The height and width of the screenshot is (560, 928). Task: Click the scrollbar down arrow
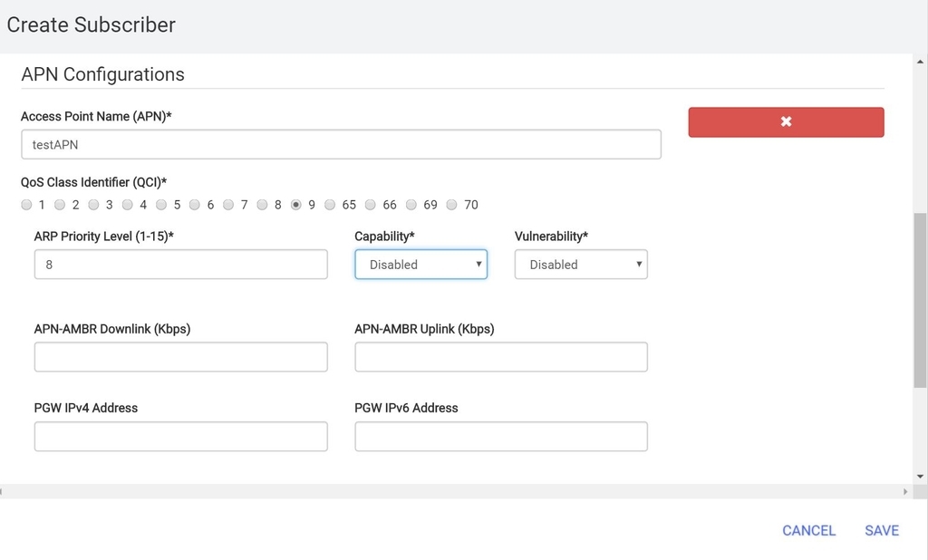920,477
